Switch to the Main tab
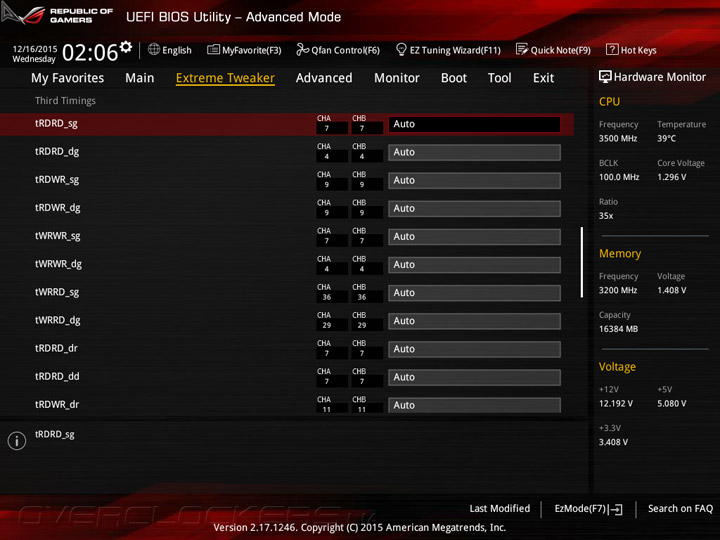This screenshot has height=540, width=720. (x=140, y=78)
